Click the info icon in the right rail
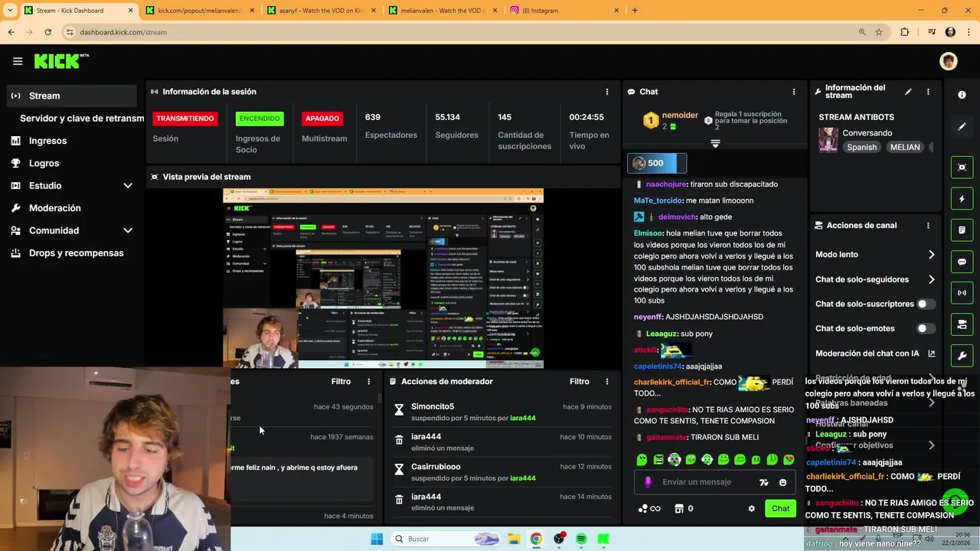The height and width of the screenshot is (551, 980). (962, 95)
